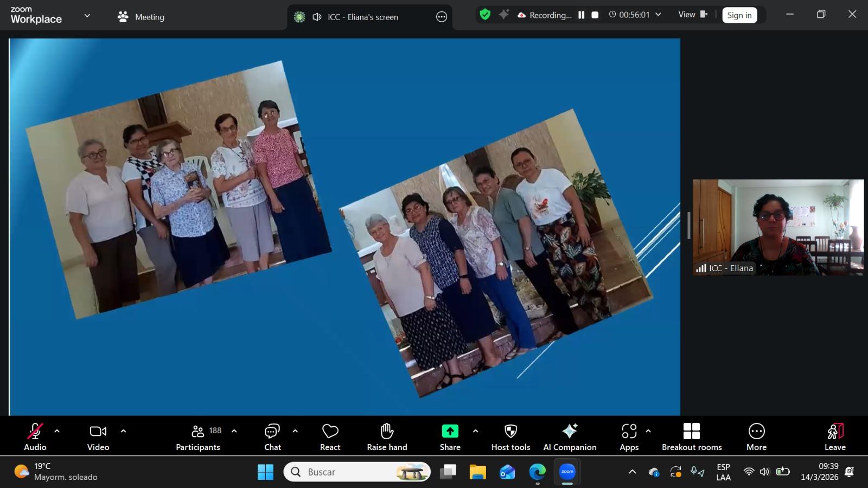Open the More options in toolbar
Screen dimensions: 868x488
pos(756,436)
